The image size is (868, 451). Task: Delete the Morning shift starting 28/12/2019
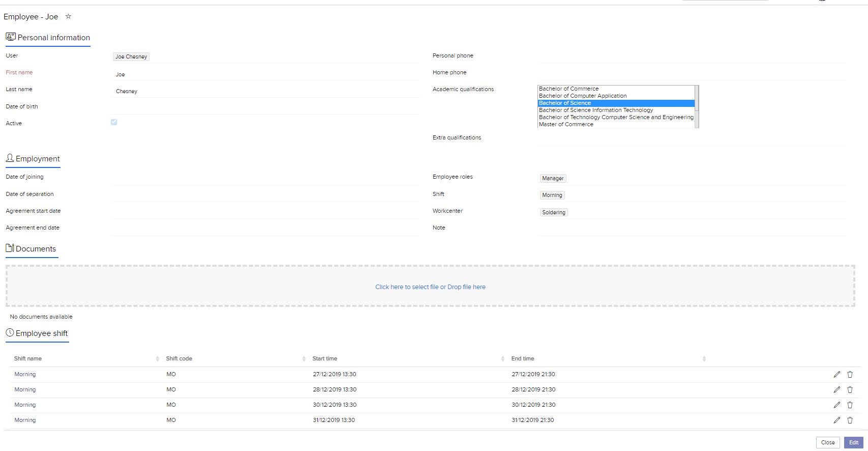point(850,389)
